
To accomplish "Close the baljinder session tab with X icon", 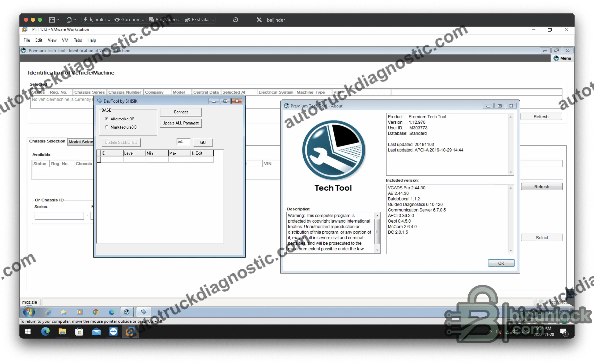I will point(259,20).
